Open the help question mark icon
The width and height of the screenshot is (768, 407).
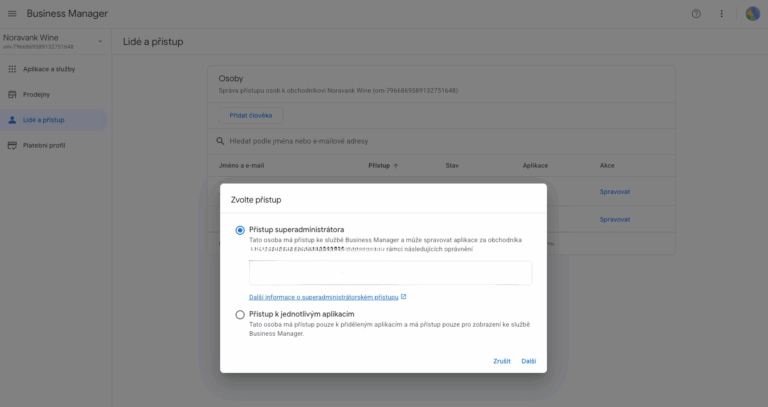[x=696, y=14]
